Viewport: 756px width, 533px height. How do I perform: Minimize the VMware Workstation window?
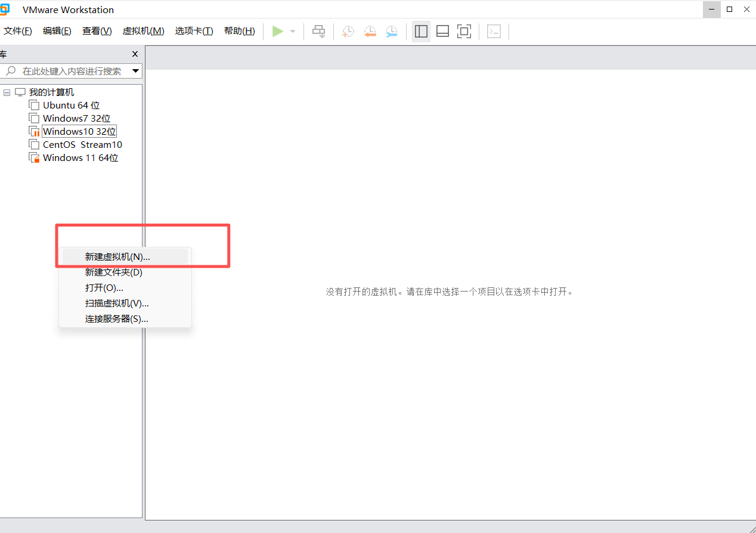click(x=712, y=9)
